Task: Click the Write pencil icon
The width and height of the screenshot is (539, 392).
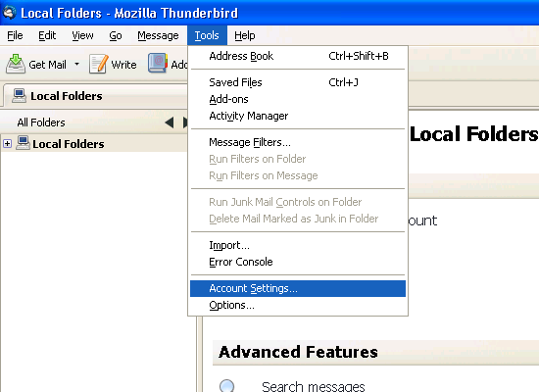Action: point(99,64)
